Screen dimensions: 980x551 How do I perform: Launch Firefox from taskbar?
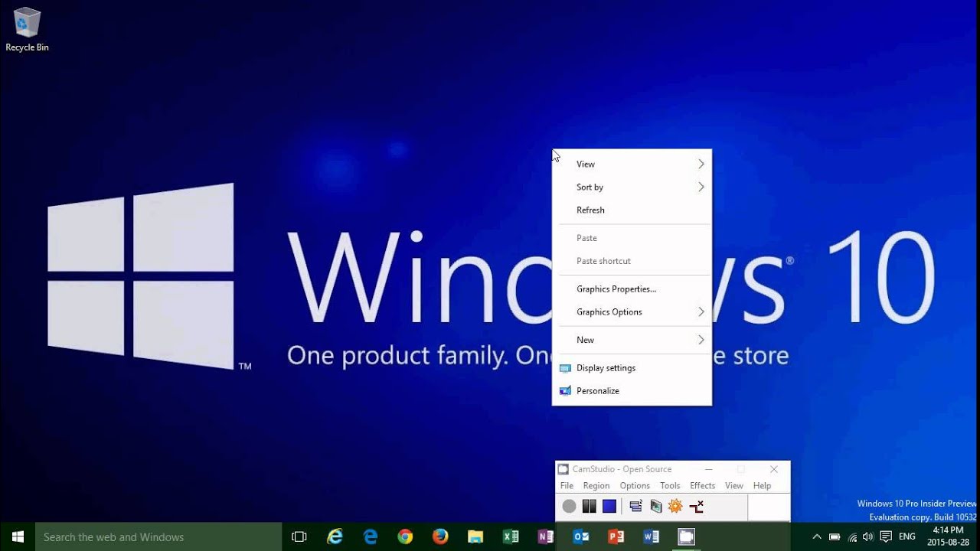tap(440, 536)
